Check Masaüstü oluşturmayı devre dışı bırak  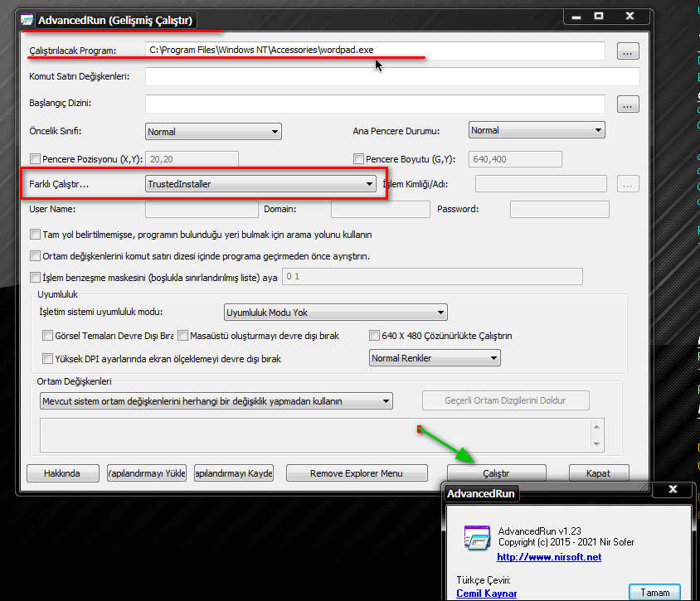point(182,335)
